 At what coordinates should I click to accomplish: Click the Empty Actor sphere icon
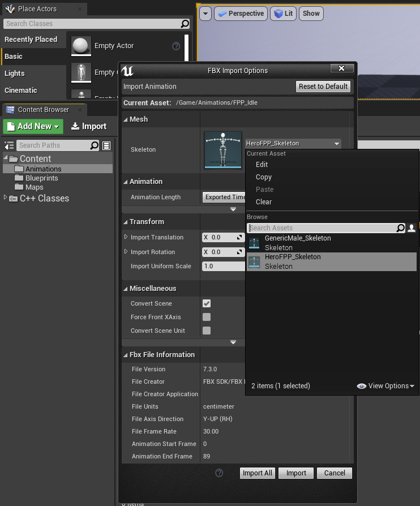point(82,46)
